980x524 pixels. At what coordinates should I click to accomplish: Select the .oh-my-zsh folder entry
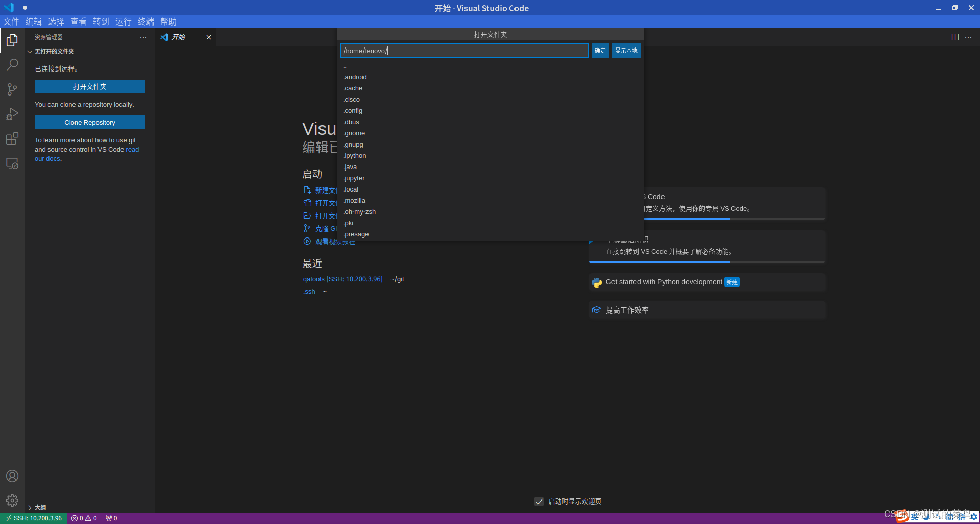491,212
